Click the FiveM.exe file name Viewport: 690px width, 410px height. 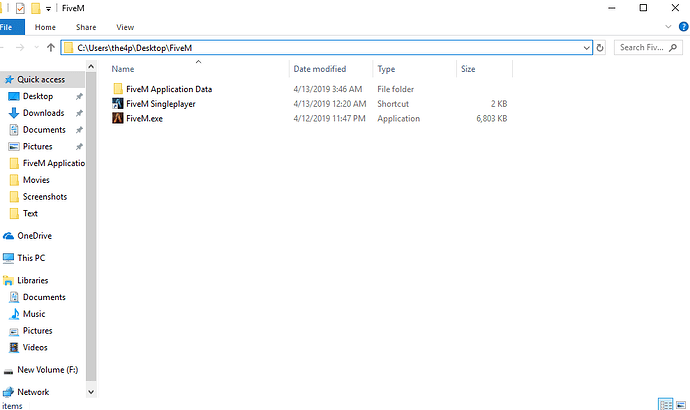144,118
